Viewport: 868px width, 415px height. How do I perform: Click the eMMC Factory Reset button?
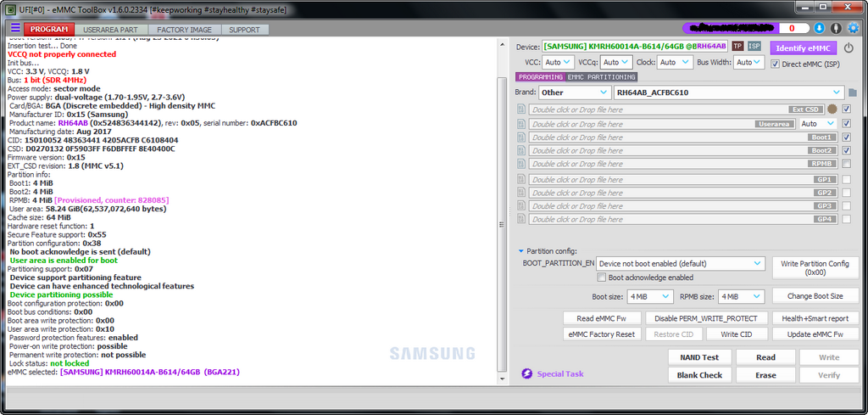601,334
